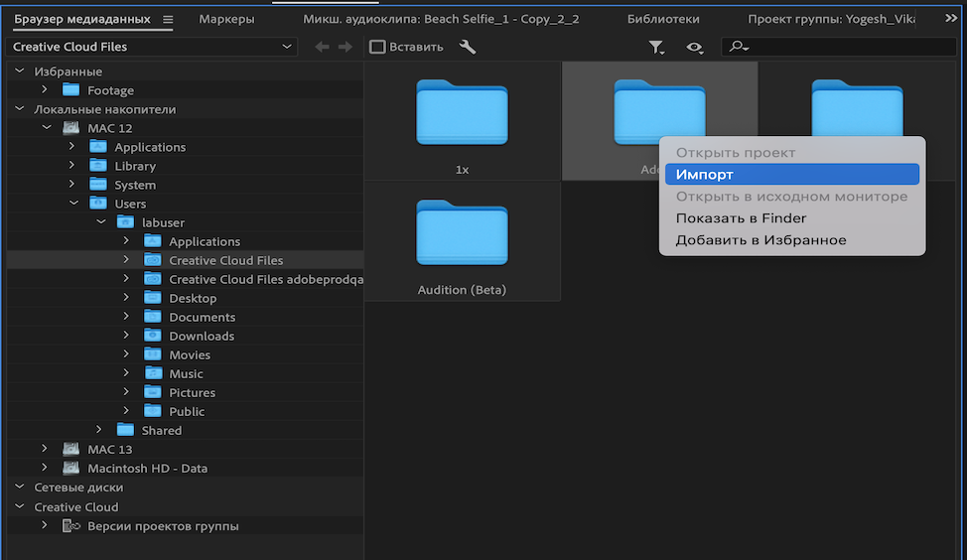Click the back navigation arrow
This screenshot has width=967, height=560.
point(322,47)
